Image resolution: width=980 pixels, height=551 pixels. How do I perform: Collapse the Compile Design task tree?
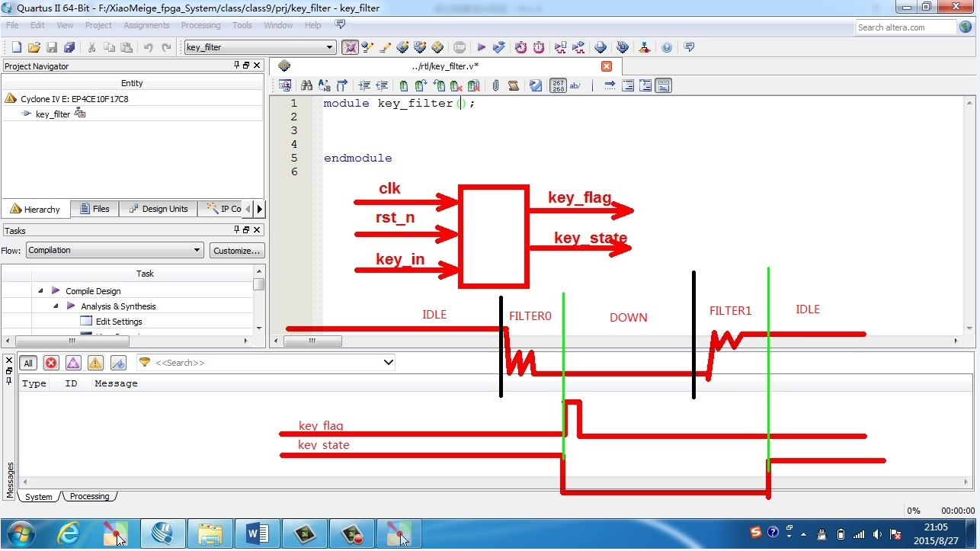tap(40, 291)
